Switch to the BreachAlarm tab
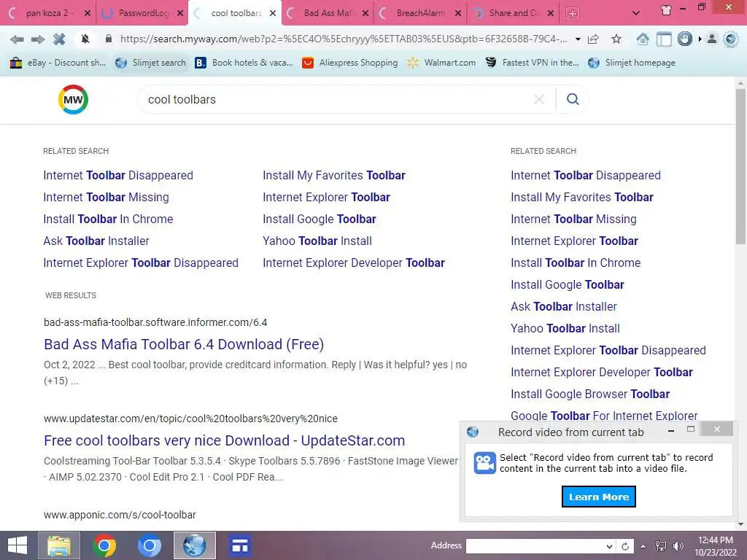The width and height of the screenshot is (747, 560). 421,13
